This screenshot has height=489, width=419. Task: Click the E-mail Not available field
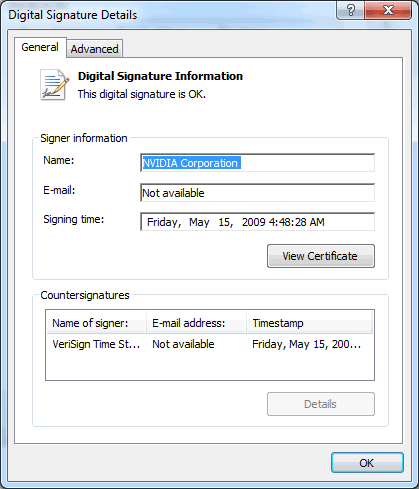pos(257,193)
